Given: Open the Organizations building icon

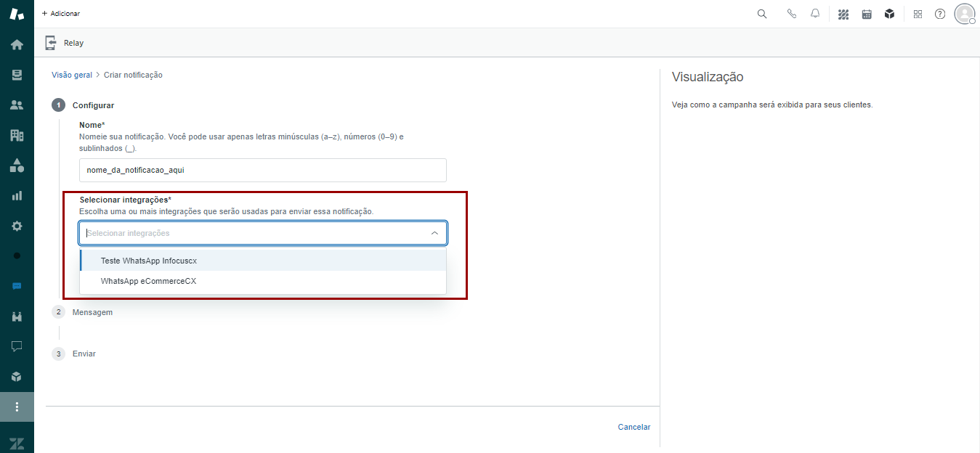Looking at the screenshot, I should coord(17,135).
